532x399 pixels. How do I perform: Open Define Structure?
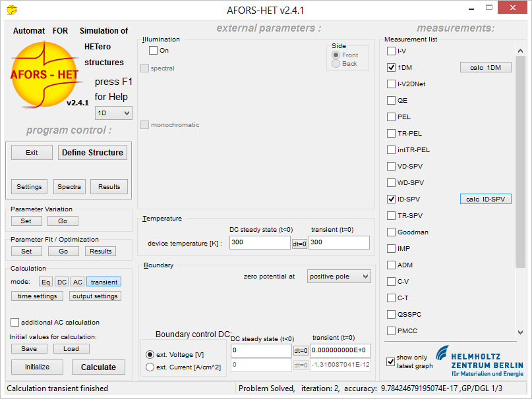coord(93,153)
